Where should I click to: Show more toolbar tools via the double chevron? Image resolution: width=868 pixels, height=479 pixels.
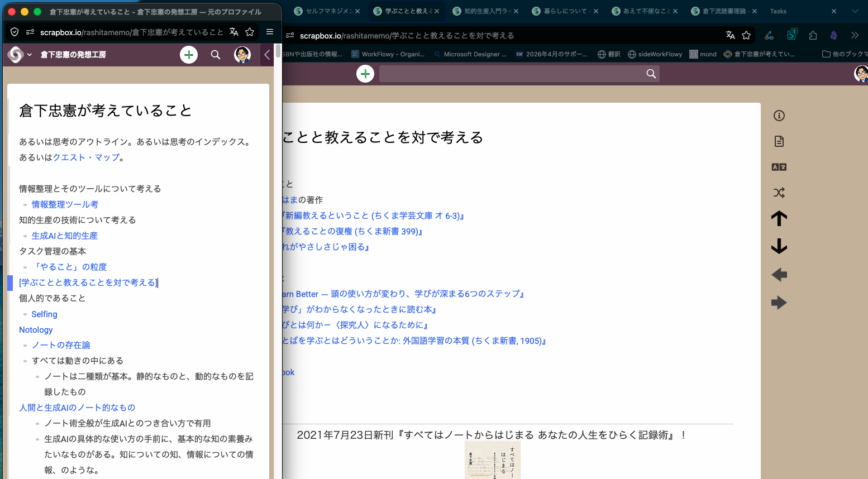pos(855,35)
